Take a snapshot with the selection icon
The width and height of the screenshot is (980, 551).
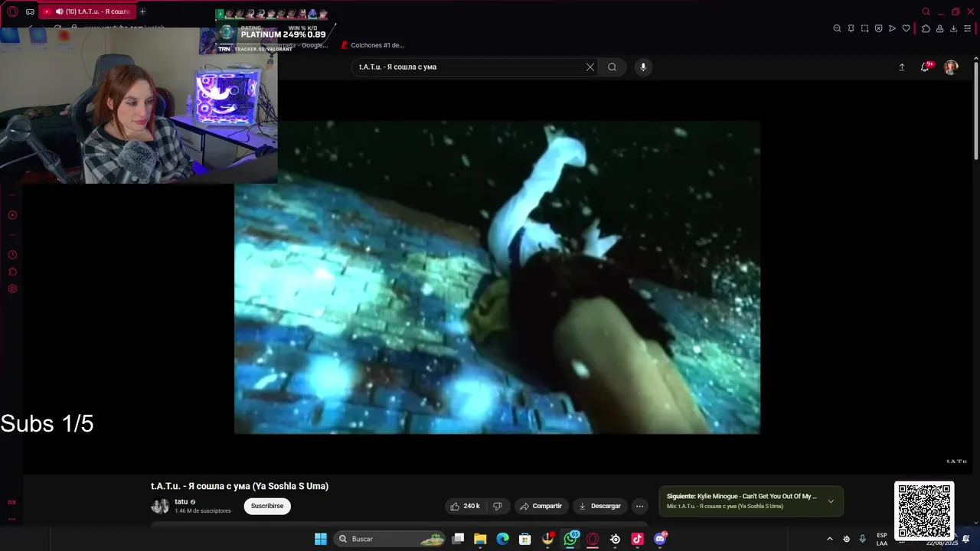pyautogui.click(x=864, y=28)
